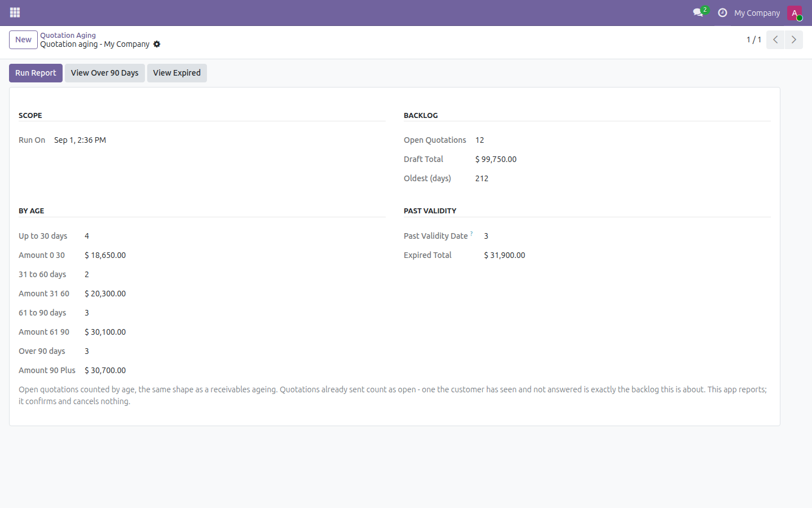
Task: Open the main apps grid menu
Action: tap(15, 12)
